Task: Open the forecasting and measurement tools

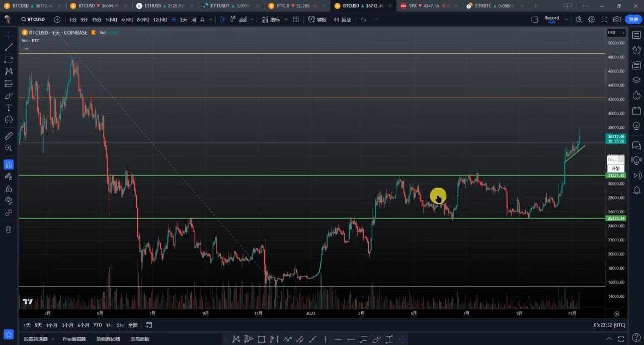Action: coord(9,83)
